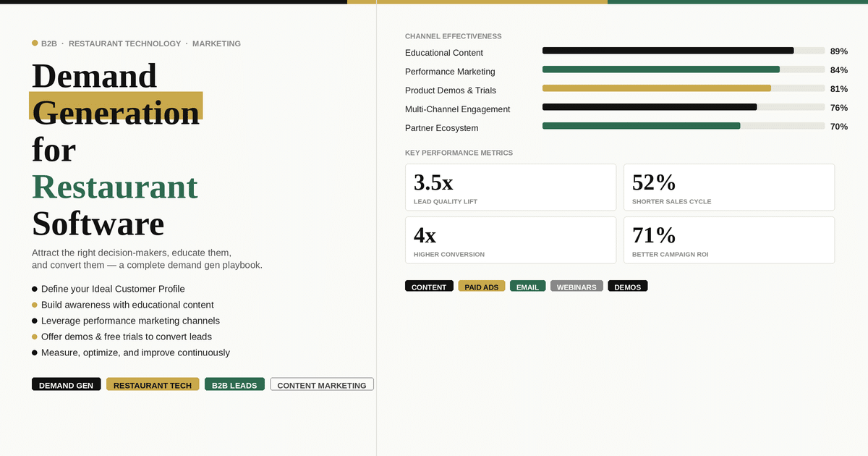Click the Partner Ecosystem progress bar

click(x=683, y=126)
